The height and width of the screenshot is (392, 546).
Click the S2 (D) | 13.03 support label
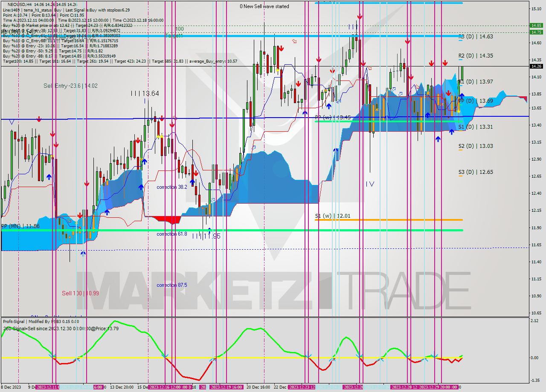coord(476,146)
